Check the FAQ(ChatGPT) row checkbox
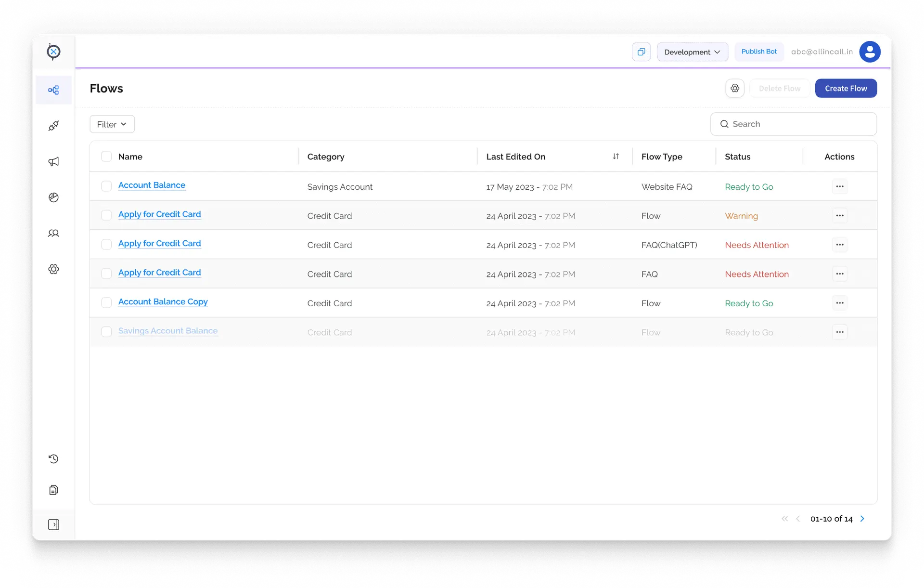Viewport: 924px width, 588px height. point(106,245)
